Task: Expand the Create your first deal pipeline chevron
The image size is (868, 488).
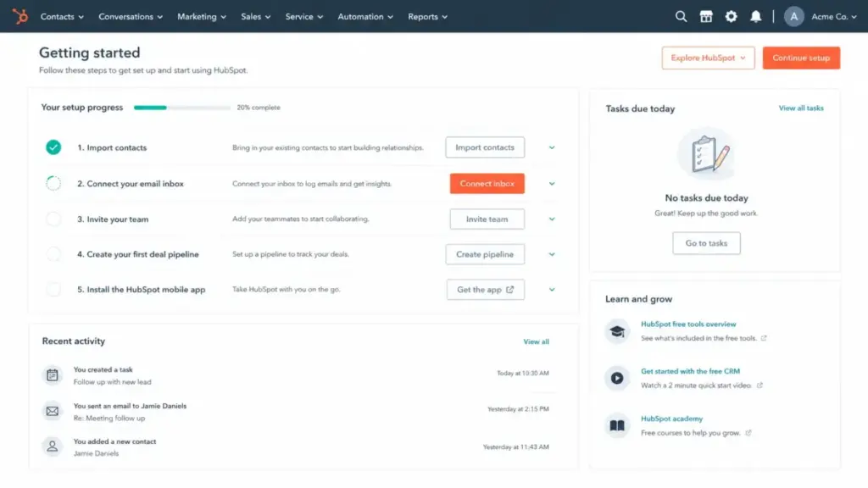Action: 552,254
